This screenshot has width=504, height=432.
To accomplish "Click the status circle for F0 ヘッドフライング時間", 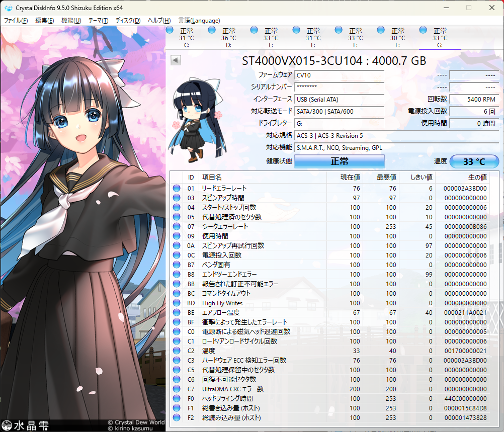I will 177,399.
